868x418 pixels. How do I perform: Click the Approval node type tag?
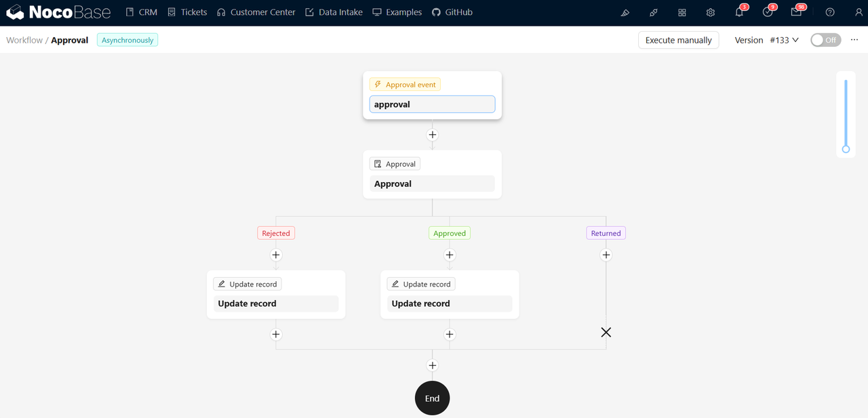[x=395, y=164]
